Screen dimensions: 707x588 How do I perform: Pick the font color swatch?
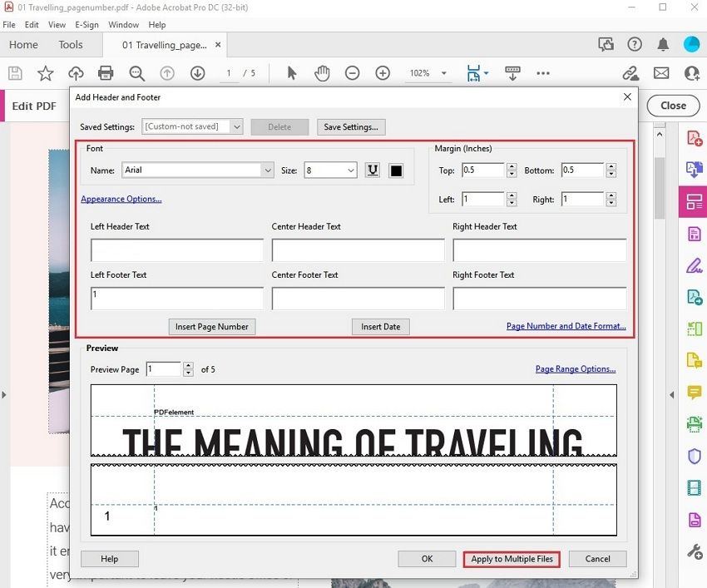click(396, 170)
